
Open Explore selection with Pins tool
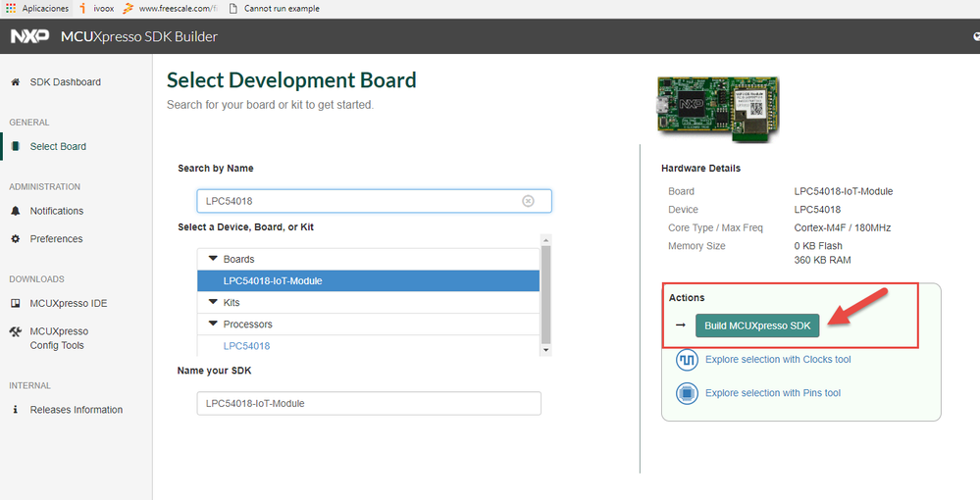[x=773, y=393]
